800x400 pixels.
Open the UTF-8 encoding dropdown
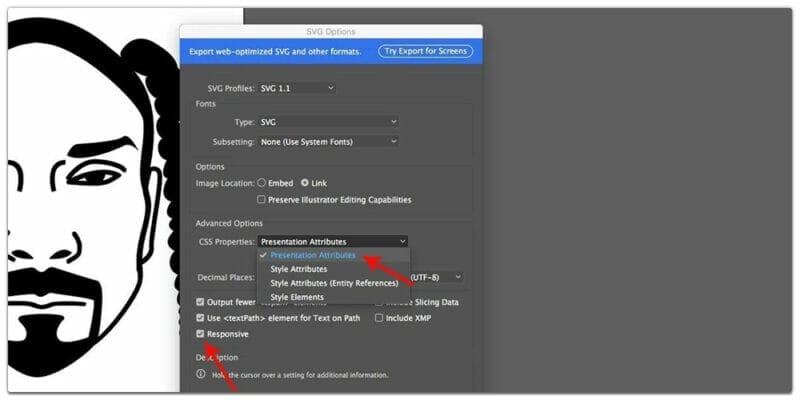(437, 276)
